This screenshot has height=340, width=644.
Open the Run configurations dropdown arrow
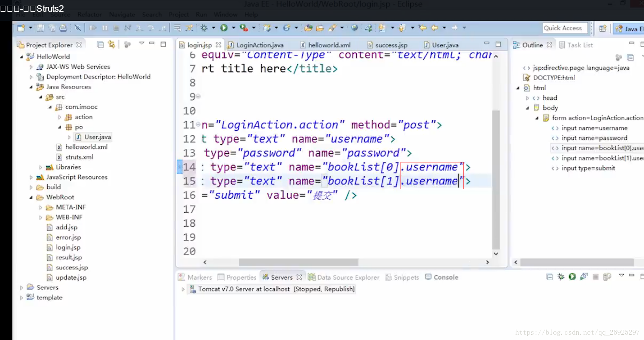coord(233,28)
